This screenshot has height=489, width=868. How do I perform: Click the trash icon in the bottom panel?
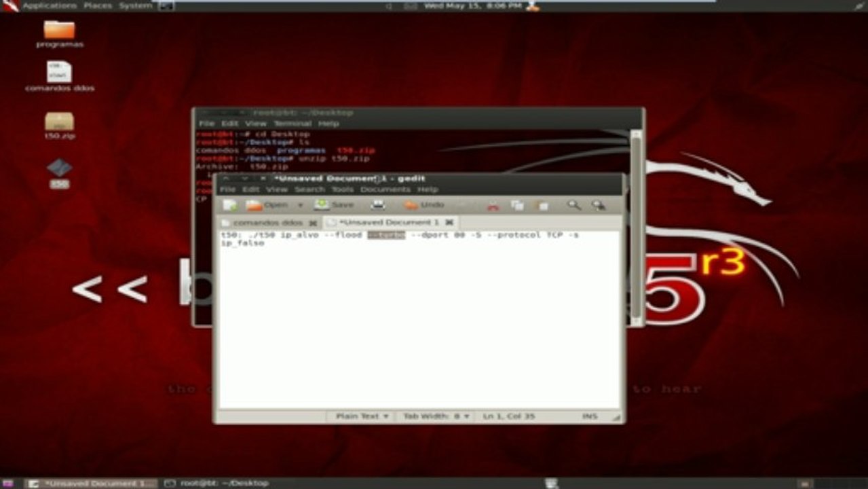[551, 483]
